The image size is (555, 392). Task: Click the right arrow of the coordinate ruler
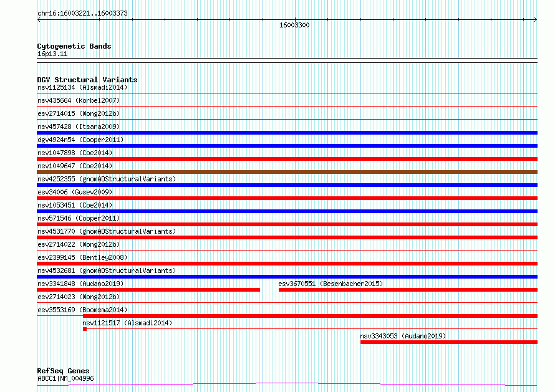[536, 20]
